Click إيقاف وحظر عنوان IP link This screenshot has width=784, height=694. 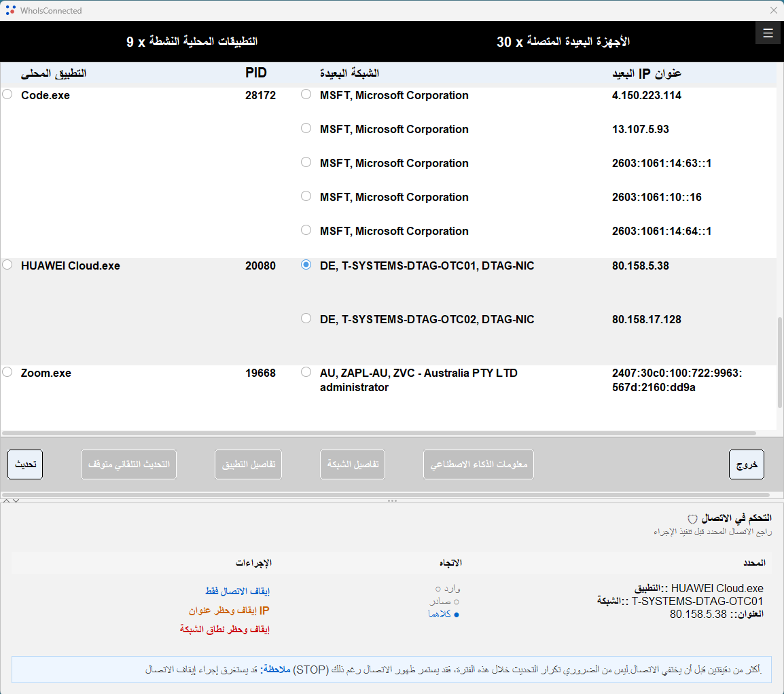[229, 610]
